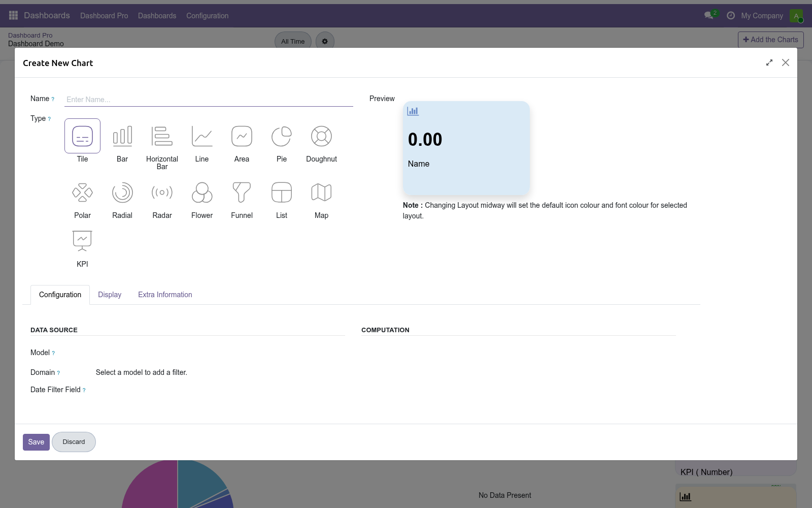This screenshot has height=508, width=812.
Task: Focus the Enter Name input field
Action: pos(209,100)
